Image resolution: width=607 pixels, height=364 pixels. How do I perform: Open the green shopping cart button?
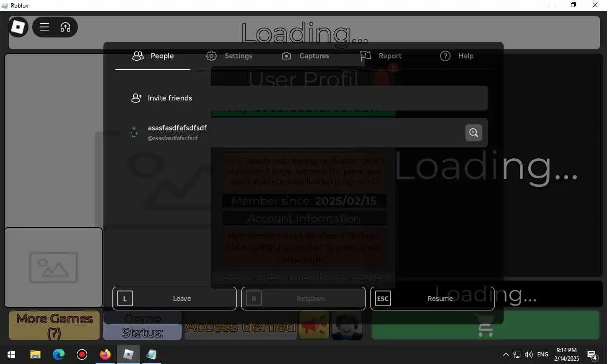tap(486, 326)
